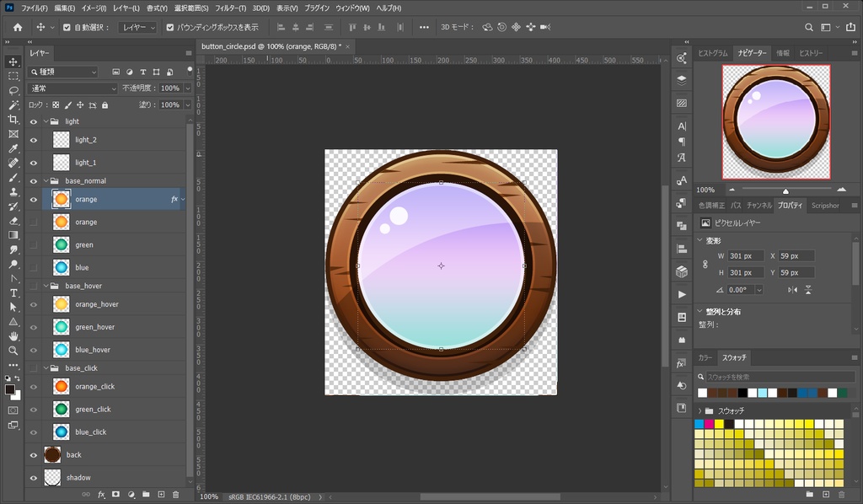Screen dimensions: 863x504
Task: Hide the orange layer
Action: (x=33, y=199)
